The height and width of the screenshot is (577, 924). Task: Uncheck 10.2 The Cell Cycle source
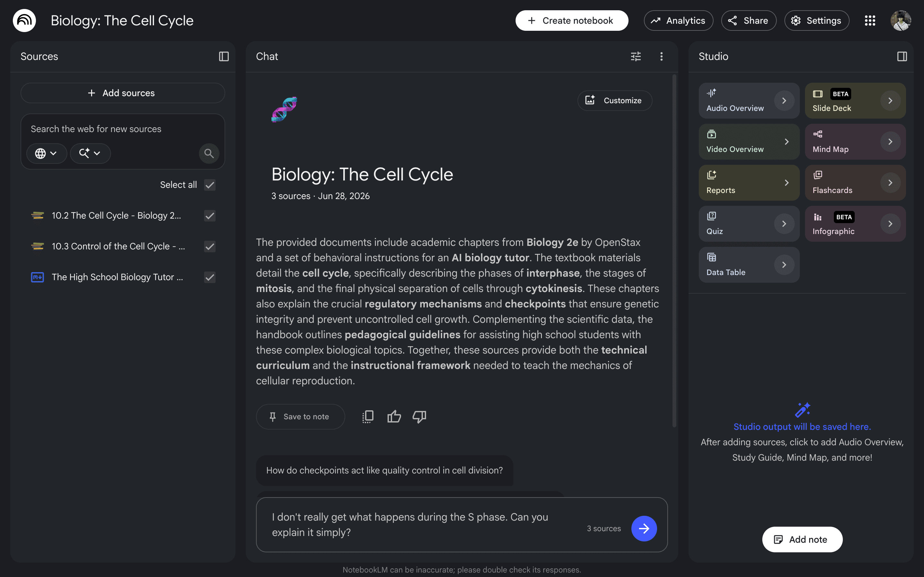point(210,216)
